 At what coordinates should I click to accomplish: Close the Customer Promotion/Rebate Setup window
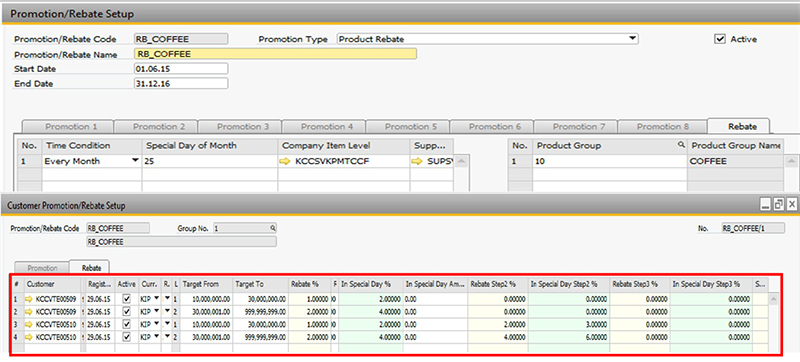pyautogui.click(x=791, y=205)
